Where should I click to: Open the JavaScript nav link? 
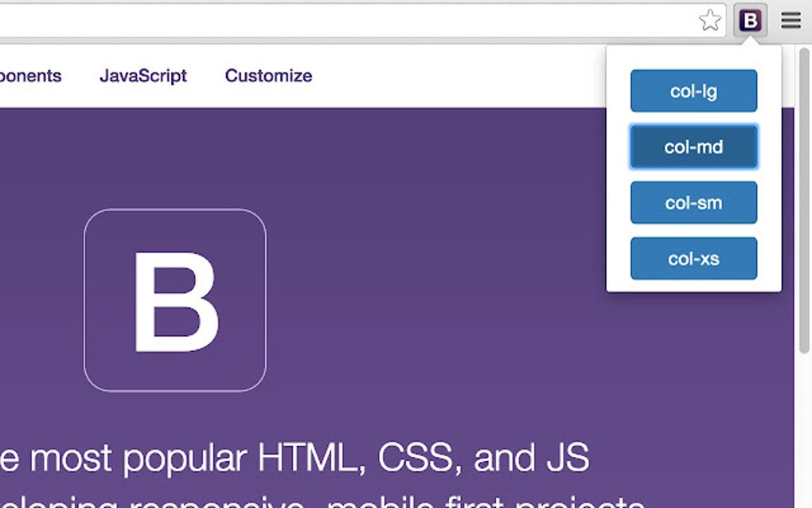143,76
